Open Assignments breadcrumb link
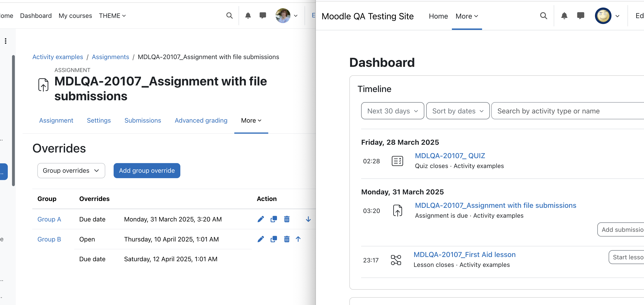644x305 pixels. pos(110,57)
